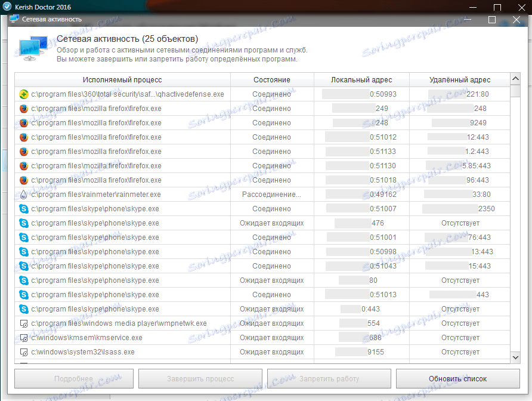Image resolution: width=532 pixels, height=401 pixels.
Task: Click remote address cell ending 221:80
Action: pos(460,94)
